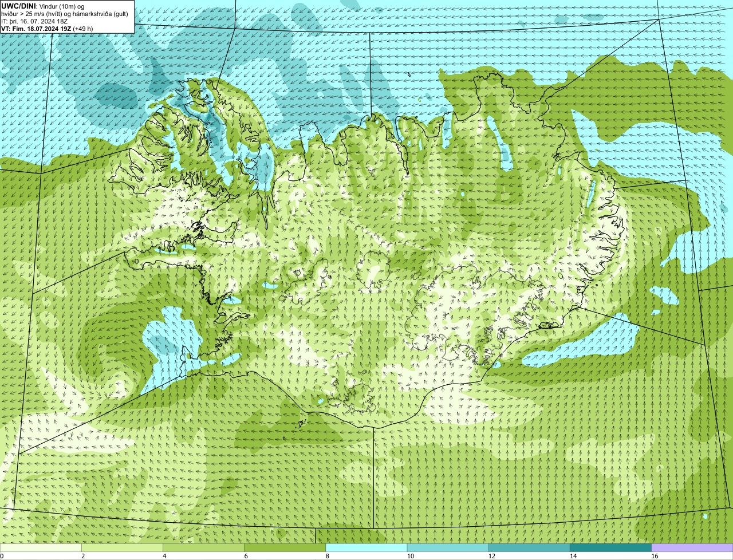733x560 pixels.
Task: Click the legend scale label '6'
Action: [x=246, y=556]
